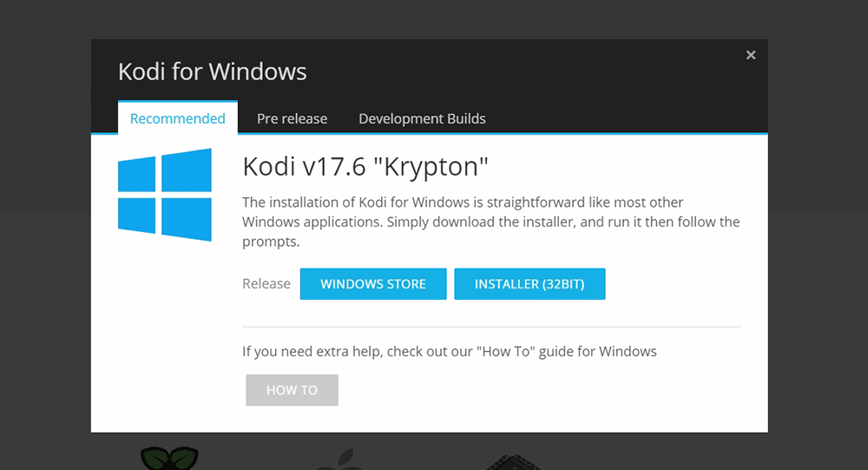Click the Kodi v17.6 "Krypton" heading
The height and width of the screenshot is (470, 868).
click(365, 166)
